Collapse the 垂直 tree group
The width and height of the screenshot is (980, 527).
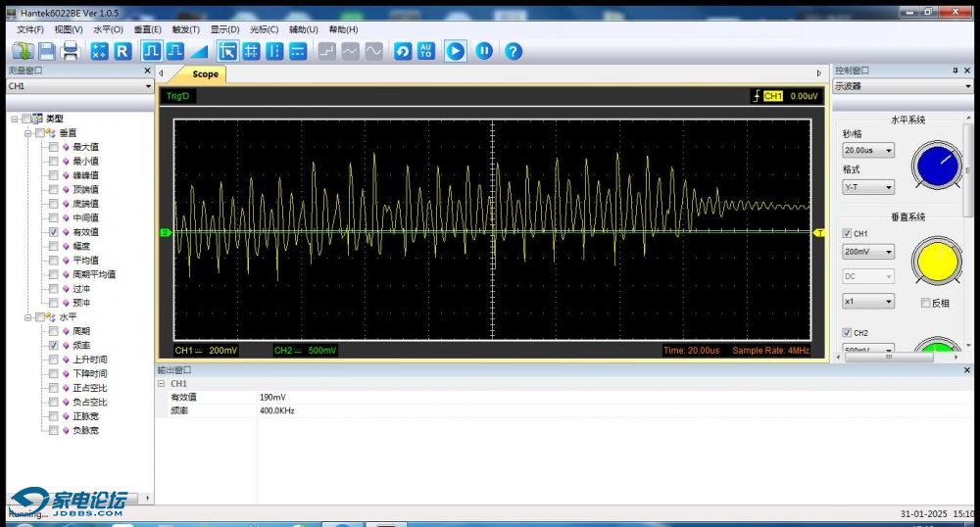[28, 133]
